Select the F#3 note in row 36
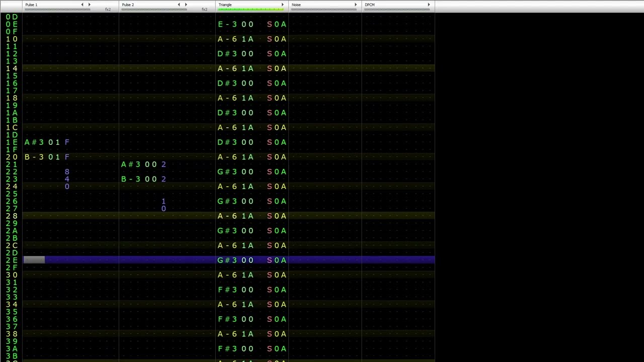The image size is (644, 362). [227, 319]
